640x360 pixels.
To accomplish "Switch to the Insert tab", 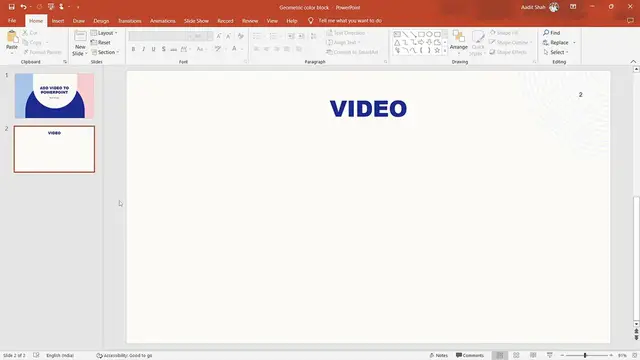I will pos(58,21).
